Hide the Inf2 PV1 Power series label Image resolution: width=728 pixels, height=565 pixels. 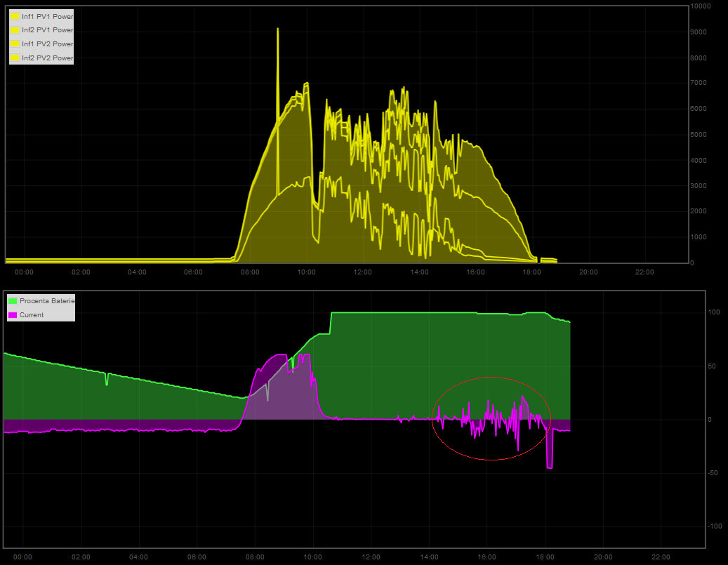coord(47,30)
